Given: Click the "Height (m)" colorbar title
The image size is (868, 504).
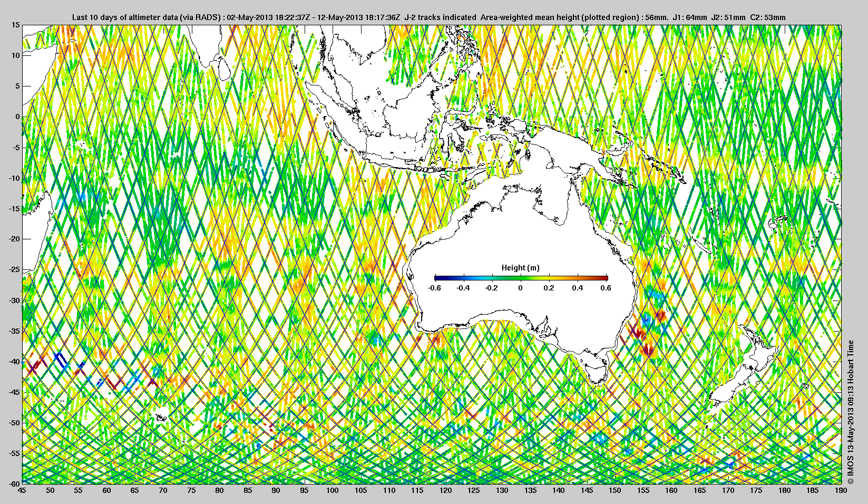Looking at the screenshot, I should (x=521, y=268).
